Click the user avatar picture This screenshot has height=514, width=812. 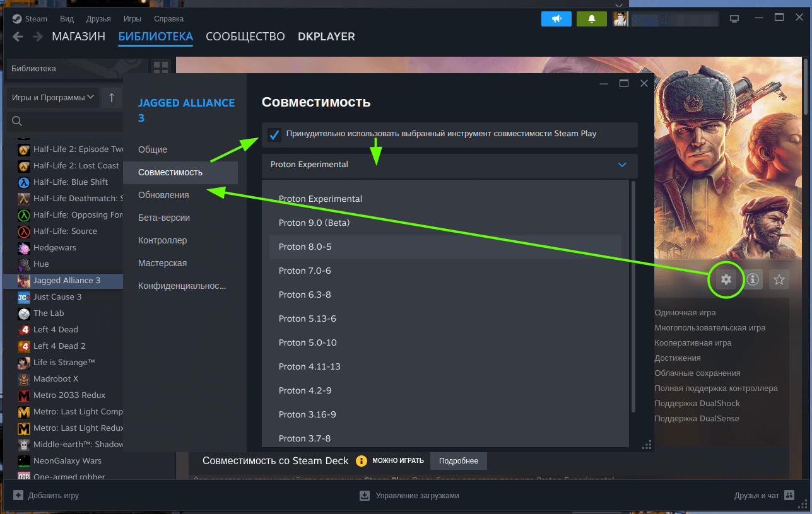click(x=620, y=19)
